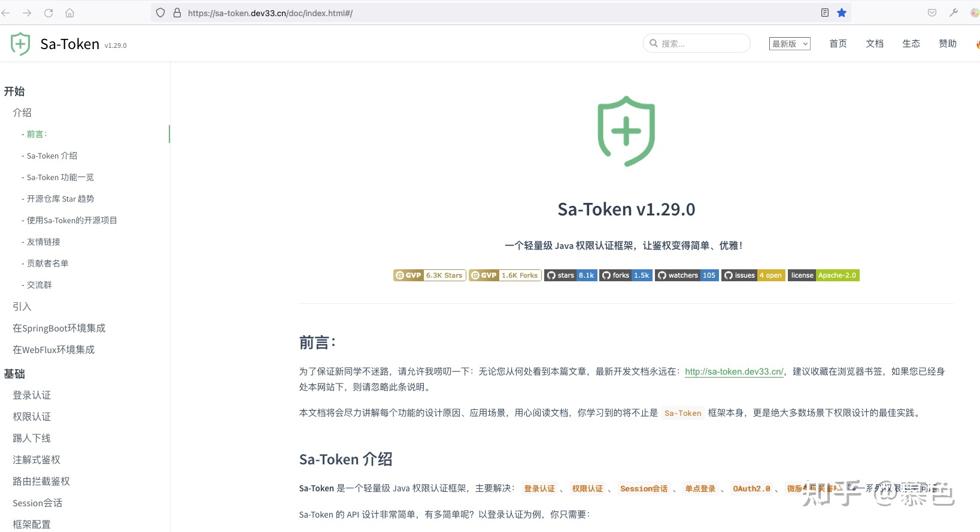Open the 登录认证 sidebar page
Screen dimensions: 980x532
(x=32, y=395)
